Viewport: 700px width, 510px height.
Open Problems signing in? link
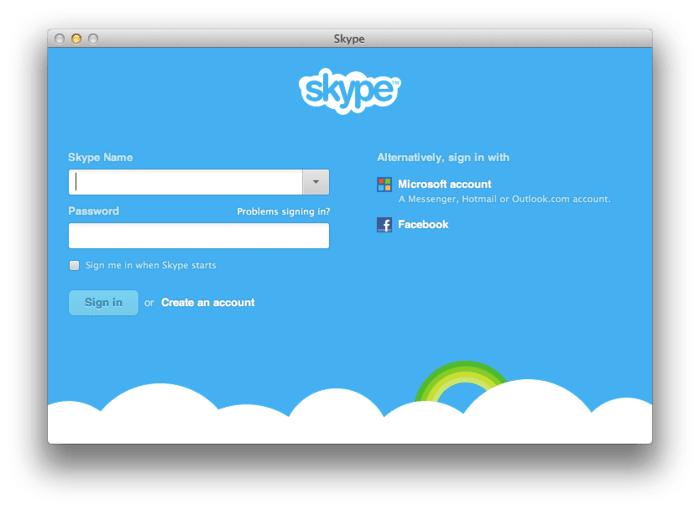[x=283, y=212]
